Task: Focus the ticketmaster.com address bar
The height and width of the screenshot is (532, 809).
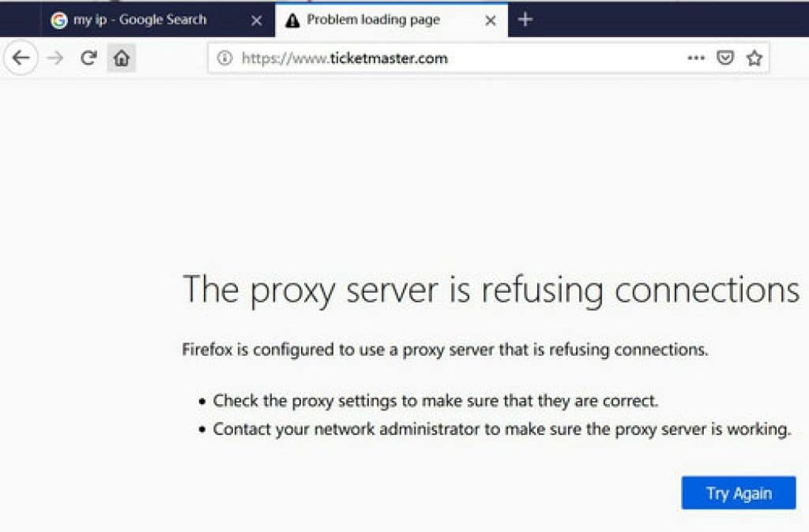Action: click(459, 58)
